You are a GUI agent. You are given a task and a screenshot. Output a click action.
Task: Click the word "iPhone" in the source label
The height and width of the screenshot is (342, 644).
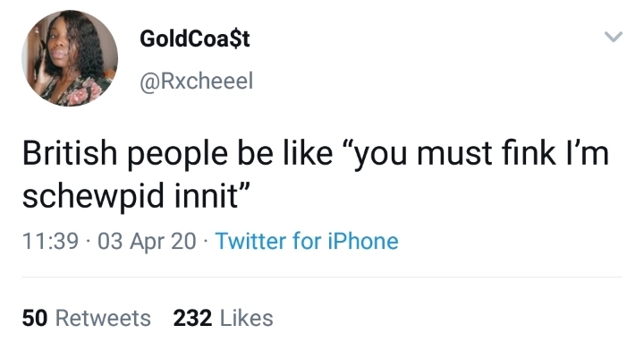363,241
